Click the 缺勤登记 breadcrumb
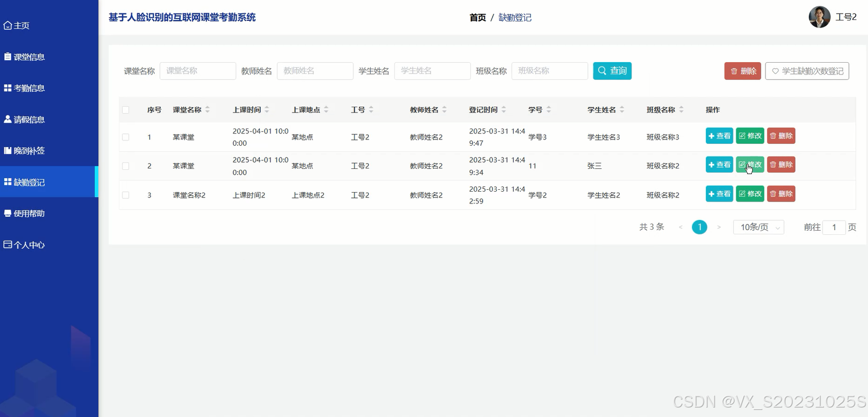This screenshot has height=417, width=868. coord(515,18)
